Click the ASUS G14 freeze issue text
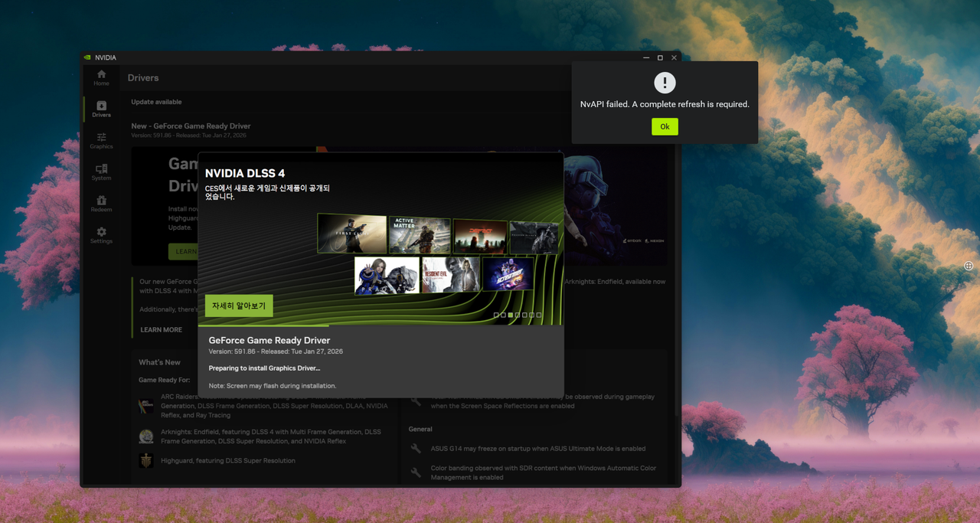This screenshot has width=980, height=523. 538,449
